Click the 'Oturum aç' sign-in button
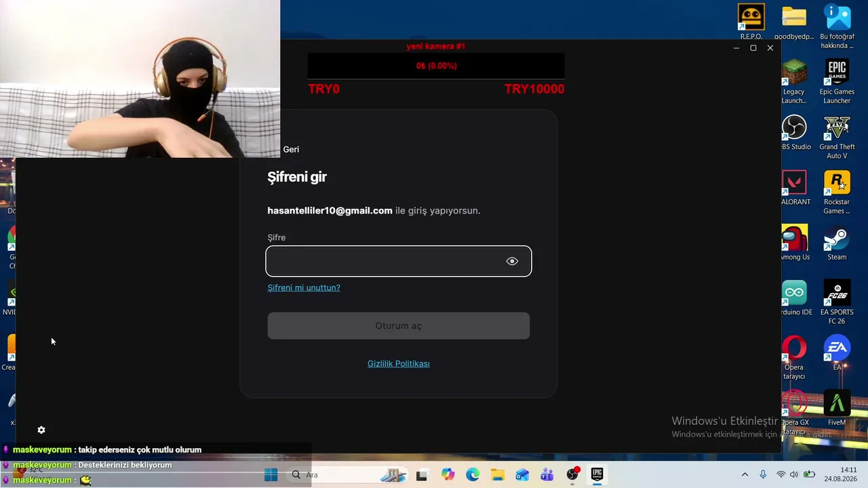Viewport: 868px width, 488px height. coord(399,326)
